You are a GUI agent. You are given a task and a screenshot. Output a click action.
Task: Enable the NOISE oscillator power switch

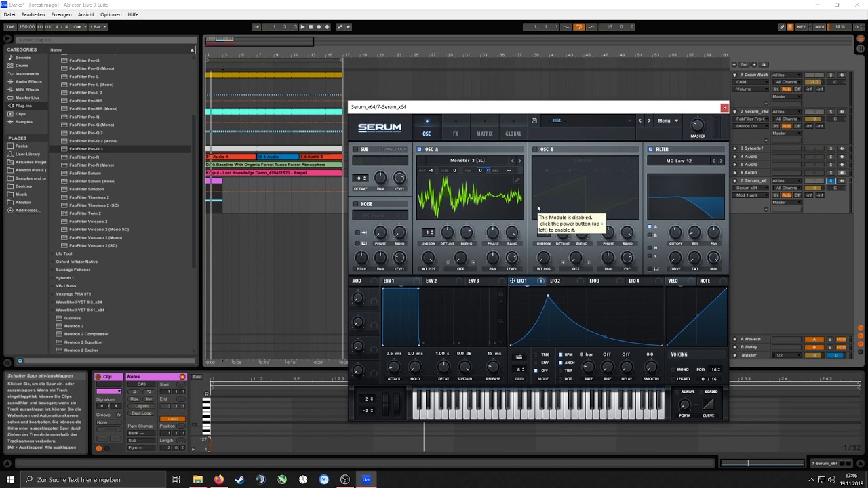pyautogui.click(x=355, y=203)
